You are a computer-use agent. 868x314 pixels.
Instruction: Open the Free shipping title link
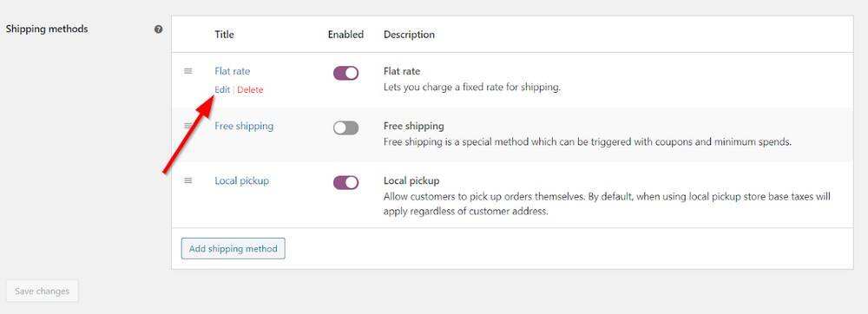244,126
